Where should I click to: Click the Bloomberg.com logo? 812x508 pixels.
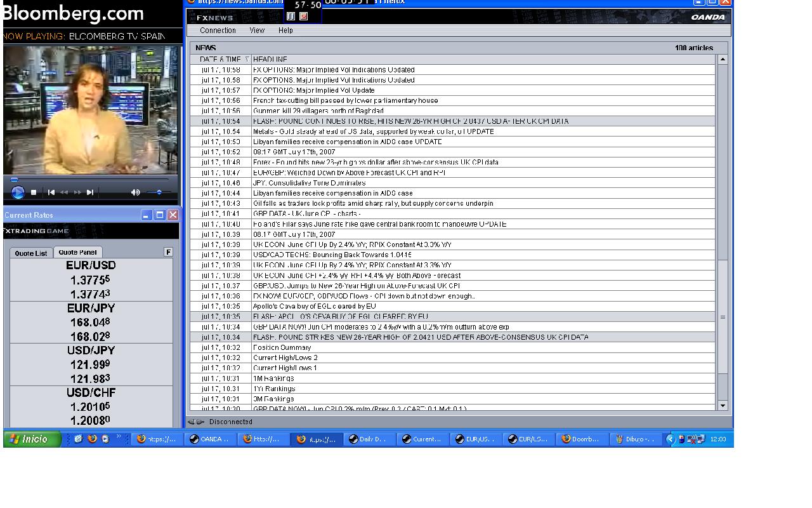[x=74, y=13]
